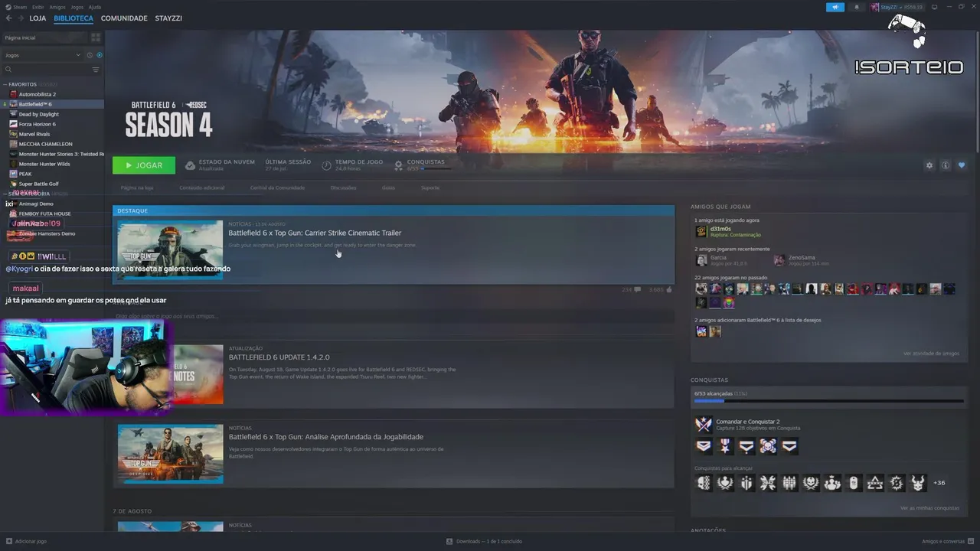Click the scrollbar on the game page

click(x=977, y=92)
